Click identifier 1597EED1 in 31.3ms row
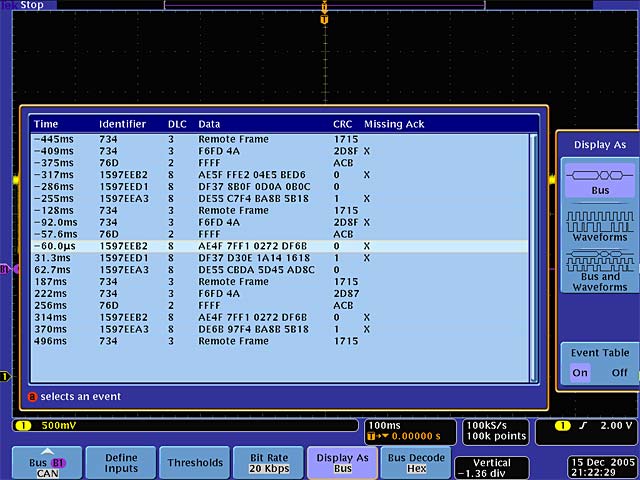 (x=124, y=258)
